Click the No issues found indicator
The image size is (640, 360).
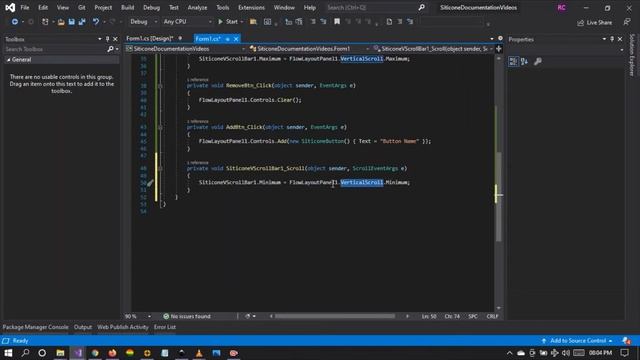(187, 316)
